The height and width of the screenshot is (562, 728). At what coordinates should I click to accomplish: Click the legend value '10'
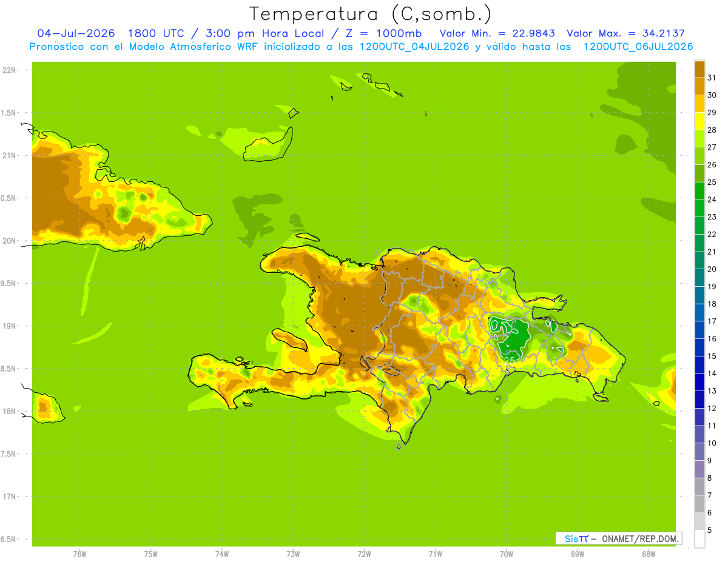click(x=712, y=443)
